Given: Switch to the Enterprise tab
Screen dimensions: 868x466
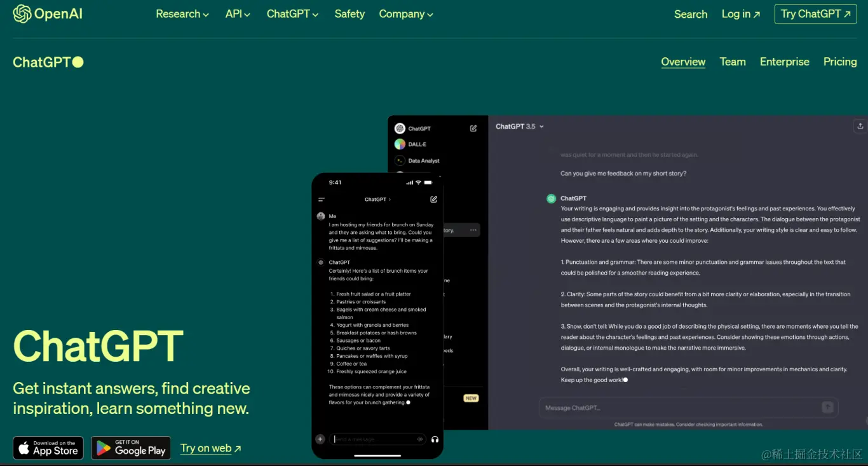Looking at the screenshot, I should click(x=785, y=62).
